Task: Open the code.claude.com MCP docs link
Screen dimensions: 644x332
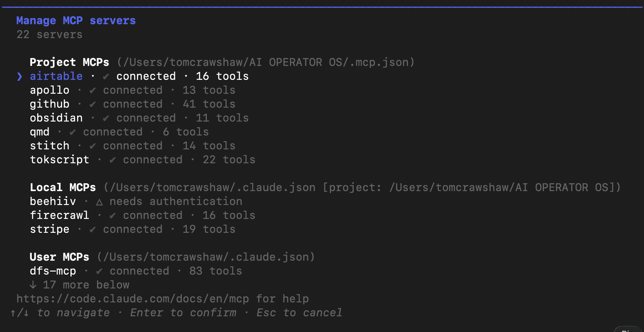Action: (133, 299)
